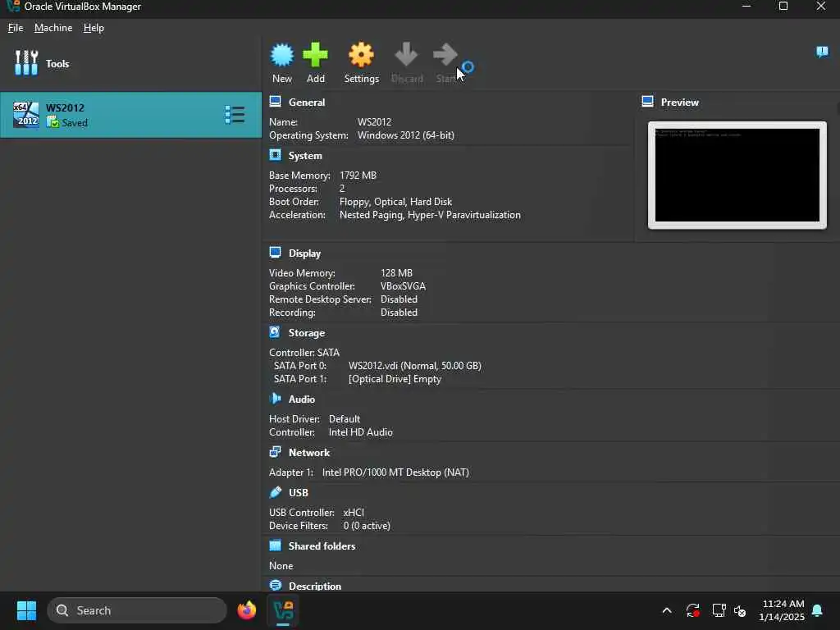The height and width of the screenshot is (630, 840).
Task: Open the notification center icon in toolbar corner
Action: (822, 52)
